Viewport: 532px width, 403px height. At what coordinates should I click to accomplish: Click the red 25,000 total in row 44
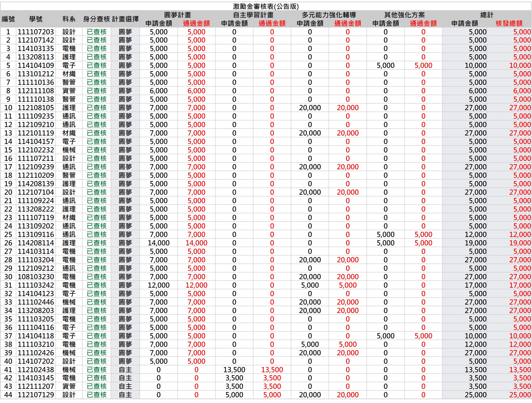pyautogui.click(x=519, y=395)
